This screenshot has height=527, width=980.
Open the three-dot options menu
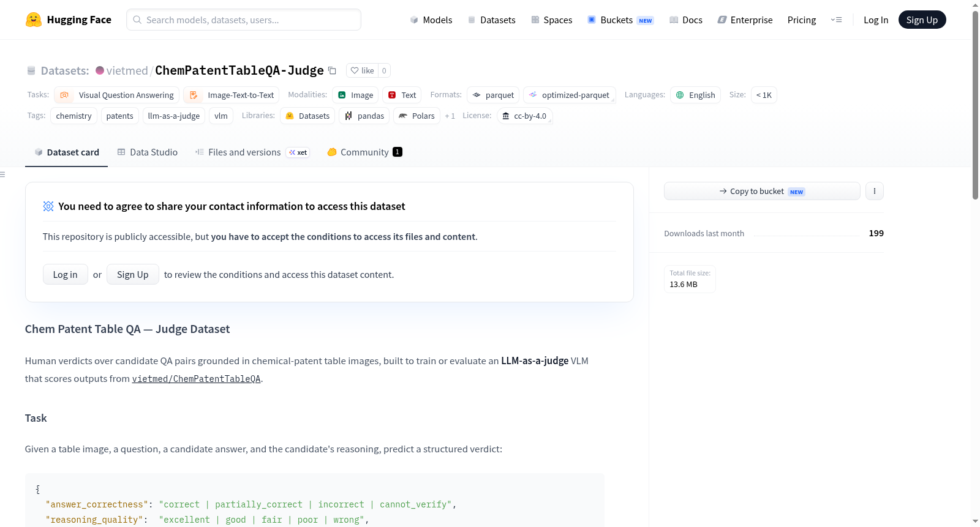click(x=875, y=191)
